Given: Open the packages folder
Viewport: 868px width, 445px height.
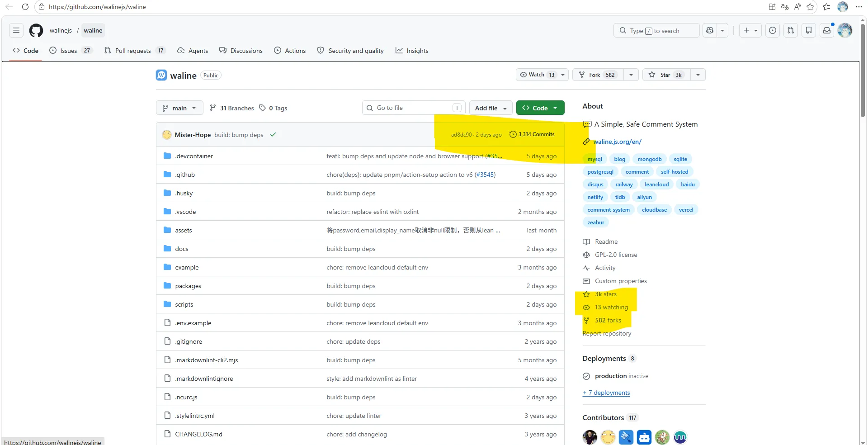Looking at the screenshot, I should pos(188,286).
